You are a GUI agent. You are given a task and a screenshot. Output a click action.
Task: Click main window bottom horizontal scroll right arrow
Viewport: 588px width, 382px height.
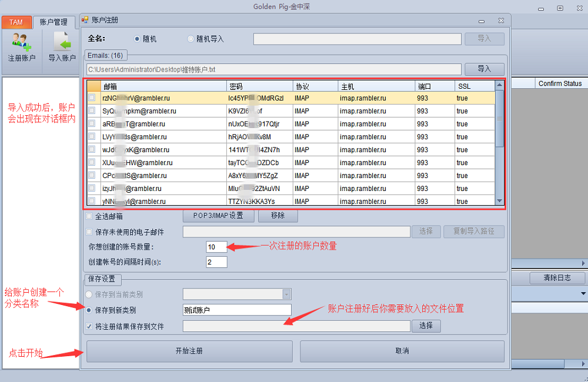583,364
